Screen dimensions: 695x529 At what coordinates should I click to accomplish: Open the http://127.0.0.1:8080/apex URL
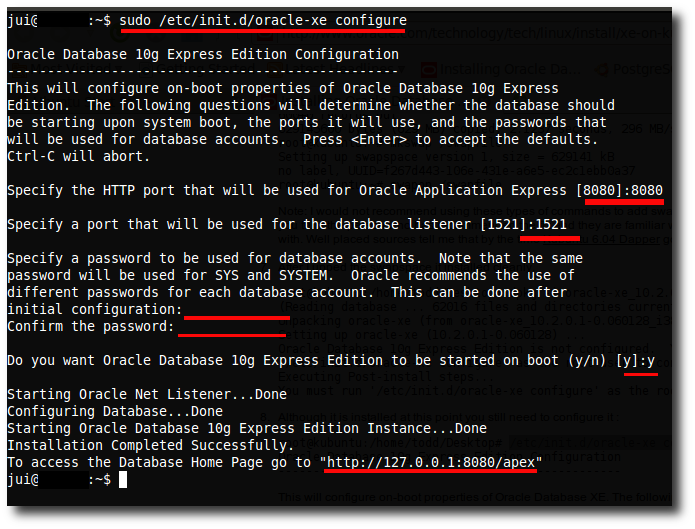click(431, 461)
